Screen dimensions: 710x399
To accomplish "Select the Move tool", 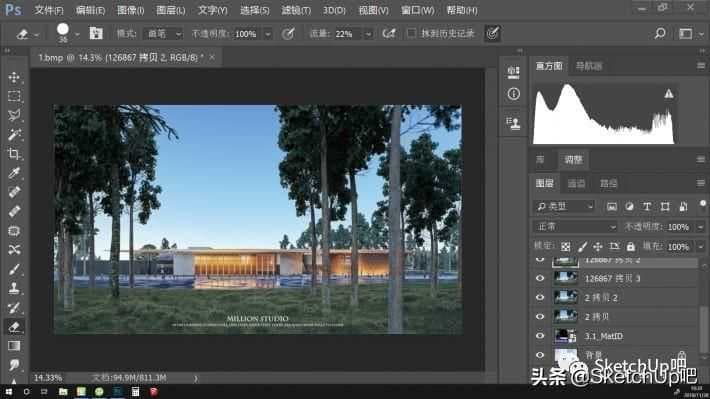I will pyautogui.click(x=14, y=77).
